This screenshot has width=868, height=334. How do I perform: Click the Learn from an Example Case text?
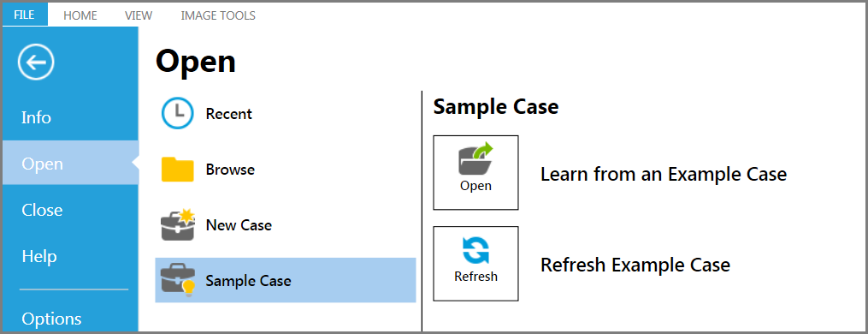(x=664, y=174)
